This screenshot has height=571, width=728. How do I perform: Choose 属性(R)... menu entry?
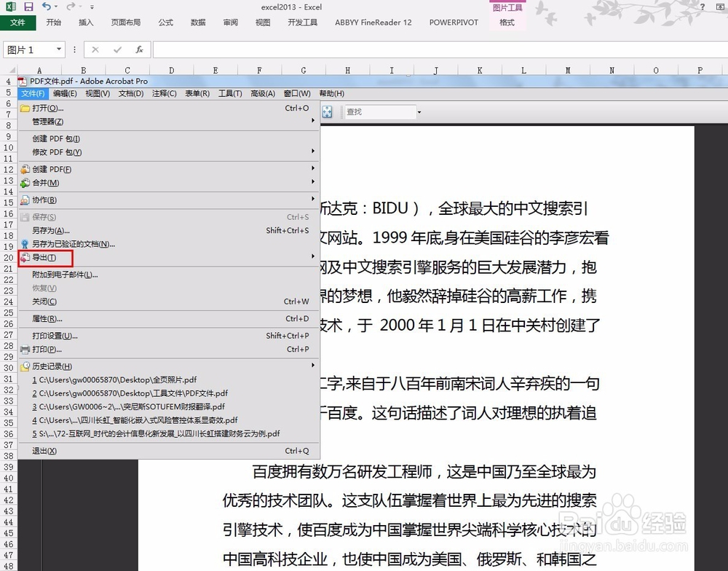pos(169,319)
